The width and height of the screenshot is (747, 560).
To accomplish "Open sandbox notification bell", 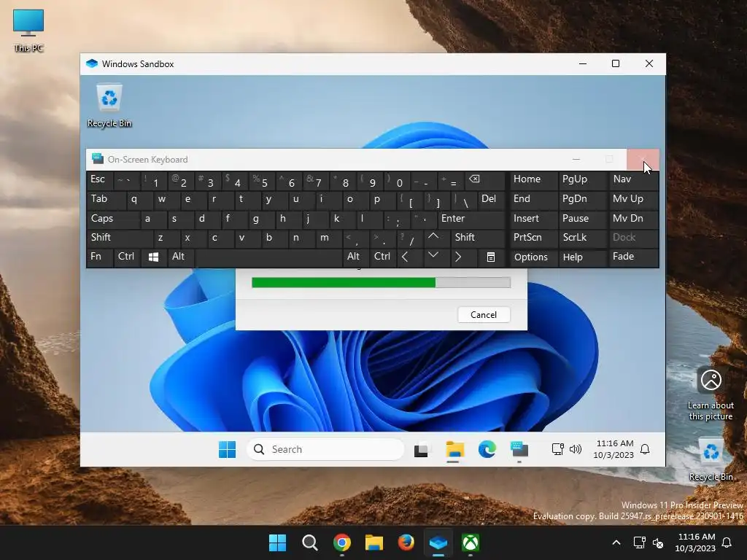I will tap(645, 449).
